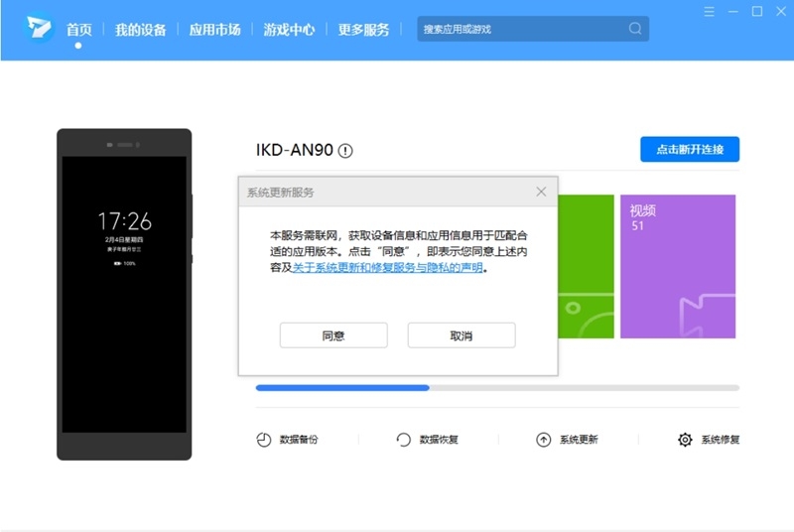Open the 应用市场 tab
794x532 pixels.
point(214,30)
